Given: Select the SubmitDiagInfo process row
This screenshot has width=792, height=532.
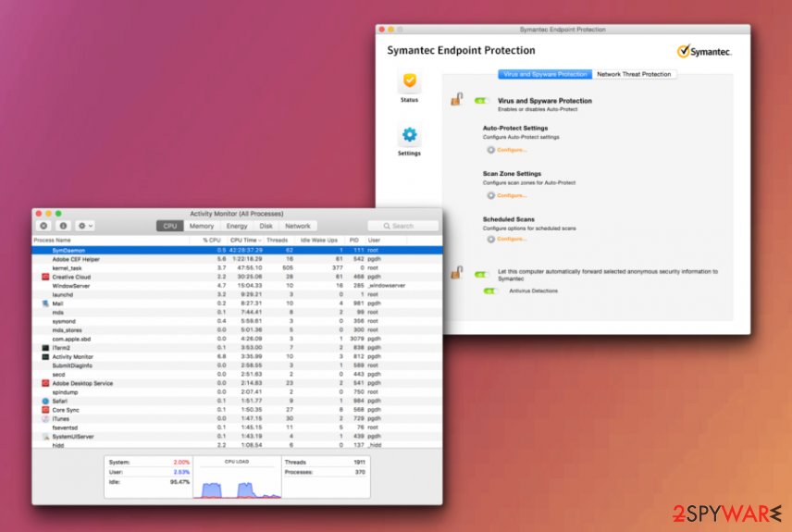Looking at the screenshot, I should point(237,365).
